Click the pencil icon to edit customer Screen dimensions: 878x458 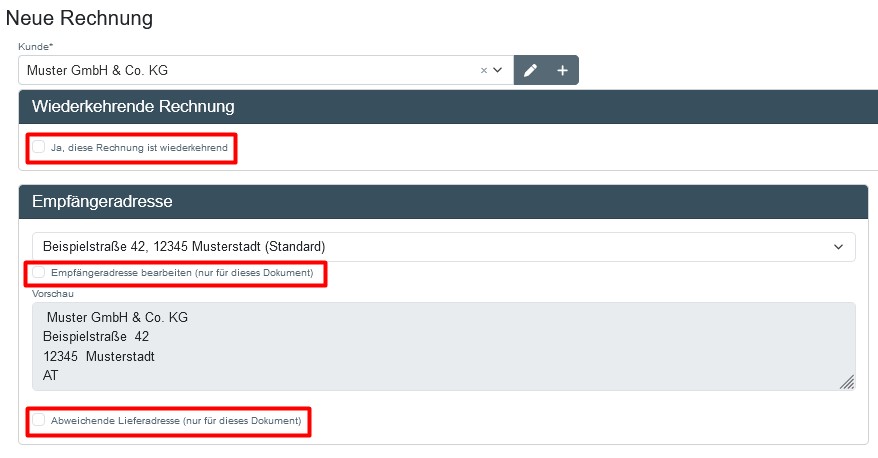click(x=530, y=71)
